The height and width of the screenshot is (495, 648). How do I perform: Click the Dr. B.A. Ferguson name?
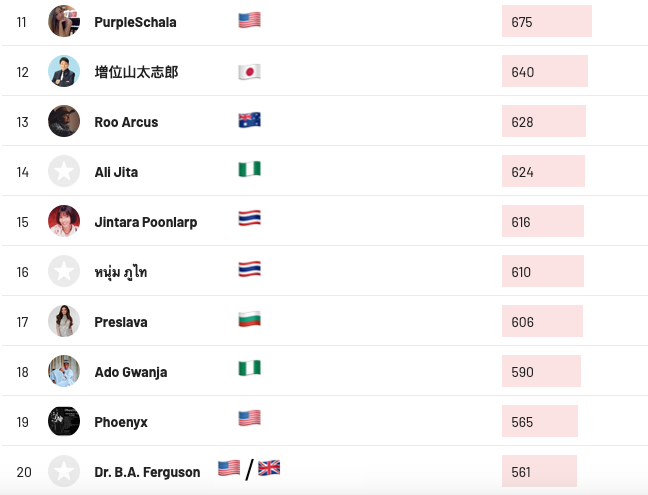pos(147,472)
